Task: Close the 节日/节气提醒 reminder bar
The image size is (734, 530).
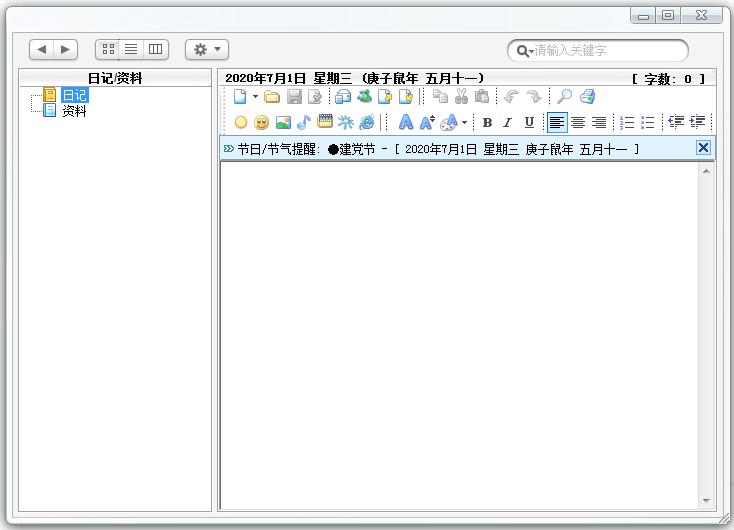Action: (x=703, y=148)
